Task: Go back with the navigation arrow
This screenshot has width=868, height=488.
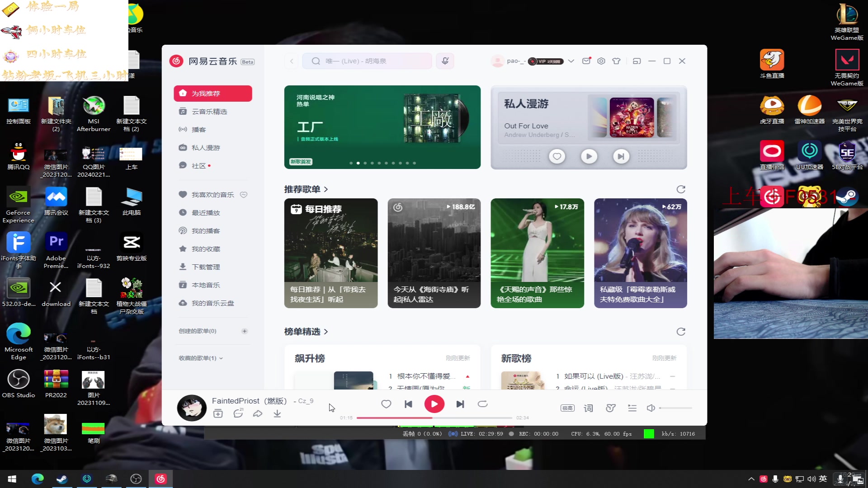Action: pos(292,61)
